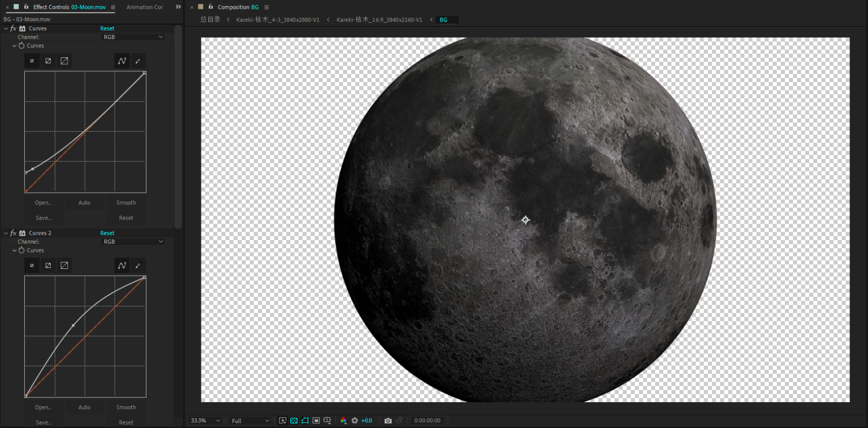Open grid and guide options icon

[x=327, y=421]
